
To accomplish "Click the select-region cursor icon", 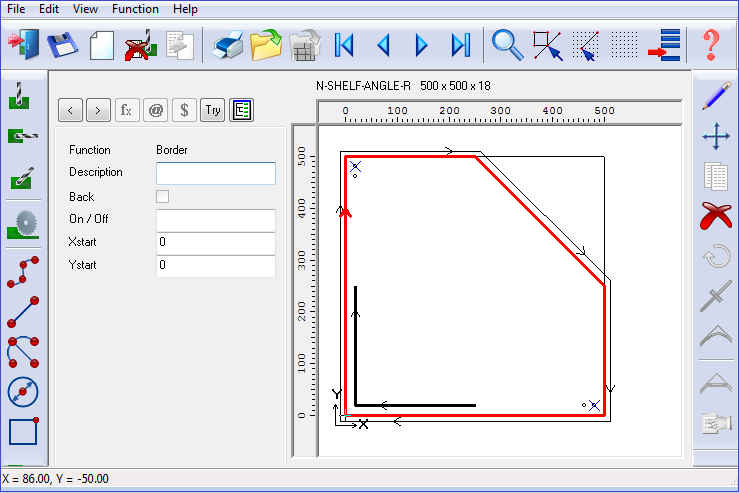I will coord(547,46).
